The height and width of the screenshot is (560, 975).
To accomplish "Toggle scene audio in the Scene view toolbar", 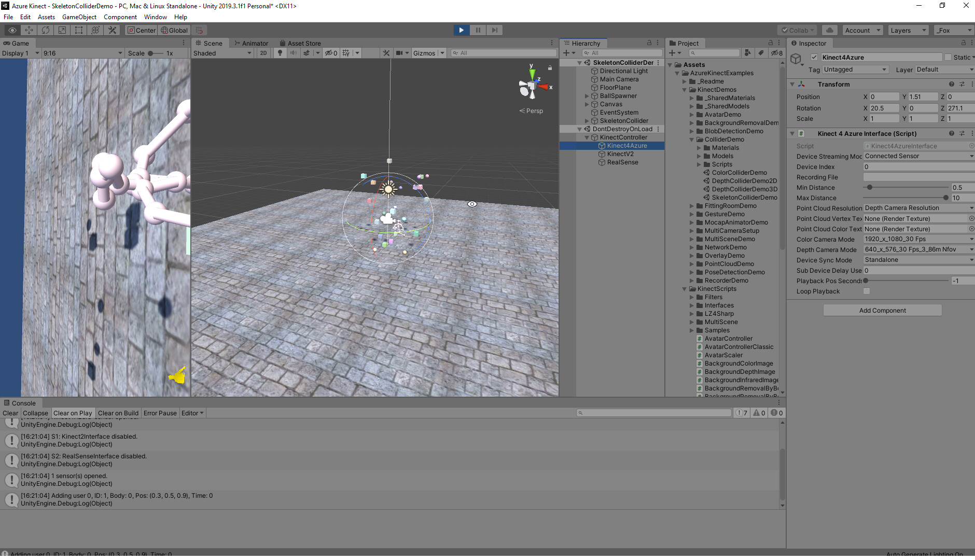I will click(x=294, y=52).
